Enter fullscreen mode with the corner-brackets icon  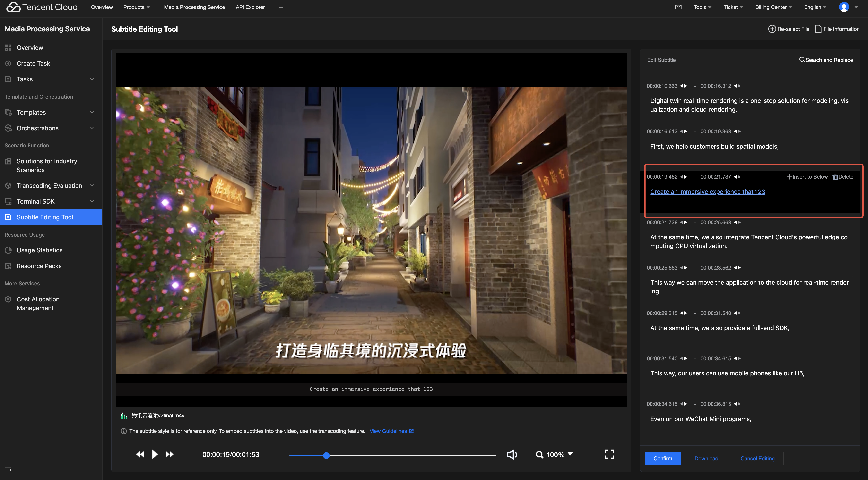click(x=609, y=455)
